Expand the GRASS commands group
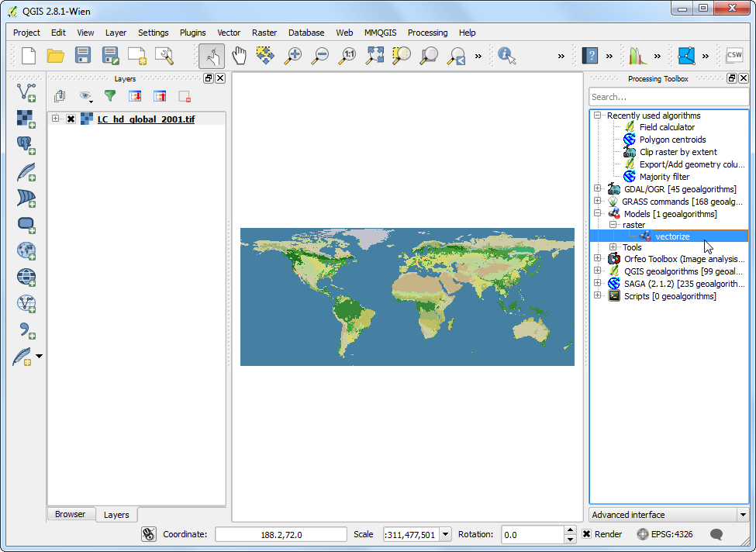The image size is (756, 552). tap(597, 201)
